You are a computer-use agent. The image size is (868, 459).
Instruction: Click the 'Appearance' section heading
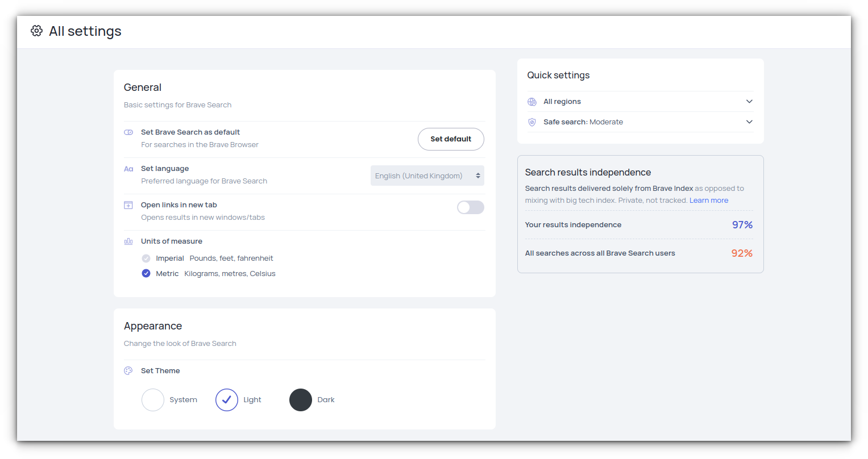coord(153,326)
